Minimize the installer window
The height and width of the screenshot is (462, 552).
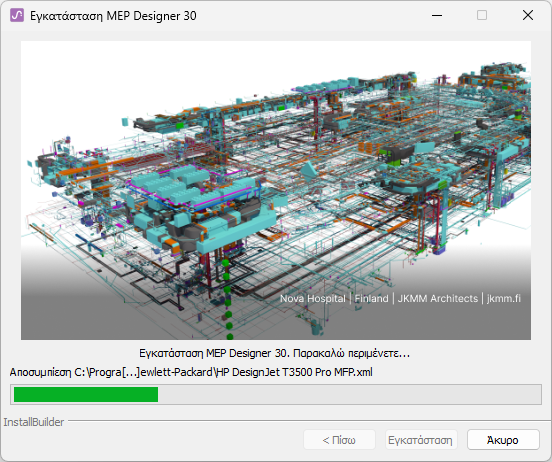coord(437,15)
